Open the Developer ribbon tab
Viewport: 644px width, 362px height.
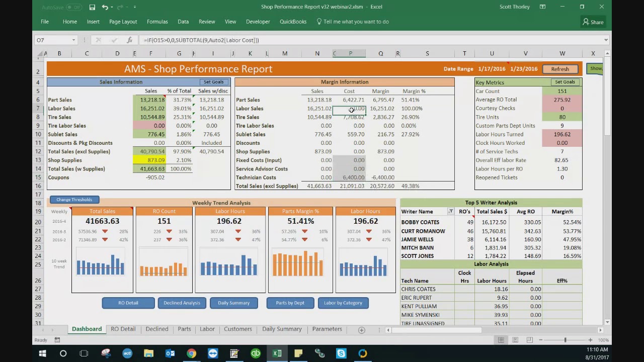point(258,22)
